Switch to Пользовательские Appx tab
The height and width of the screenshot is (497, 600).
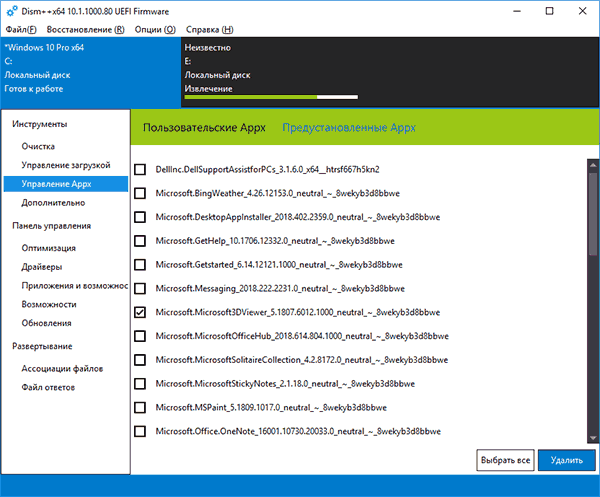tap(204, 127)
